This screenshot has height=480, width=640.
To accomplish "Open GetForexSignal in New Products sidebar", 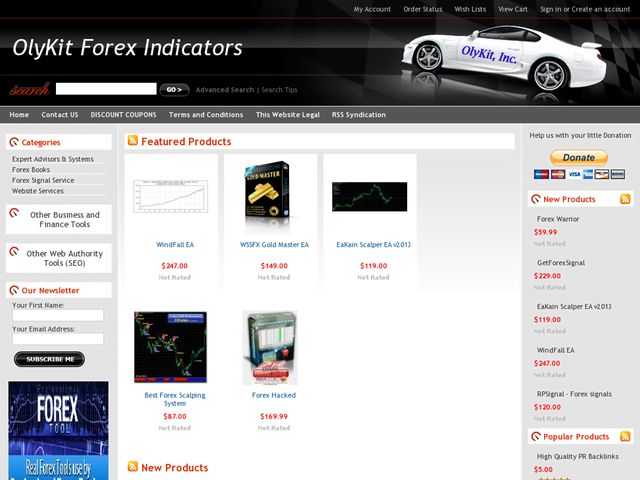I will 561,262.
